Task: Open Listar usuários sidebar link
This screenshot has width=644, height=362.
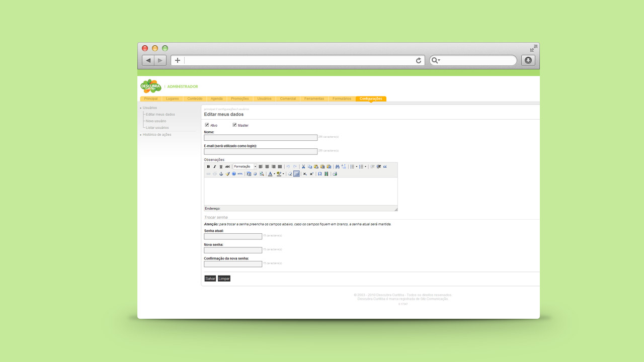Action: pos(157,128)
